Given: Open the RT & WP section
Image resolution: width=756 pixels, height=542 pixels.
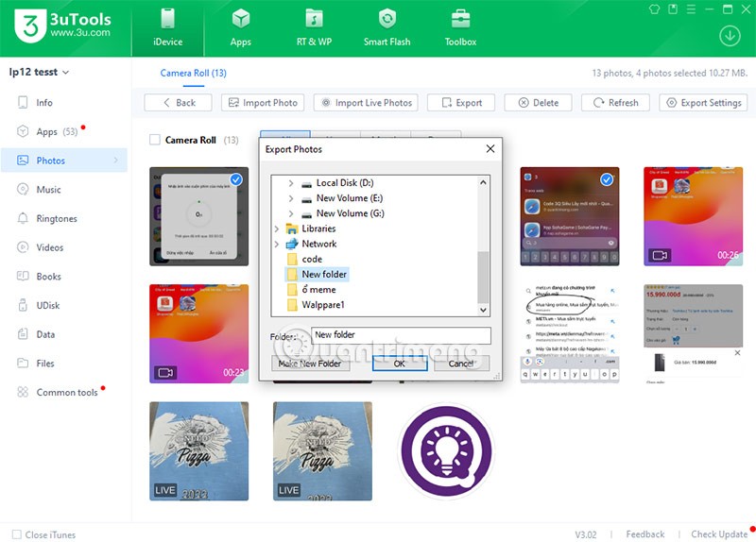Looking at the screenshot, I should pyautogui.click(x=312, y=27).
